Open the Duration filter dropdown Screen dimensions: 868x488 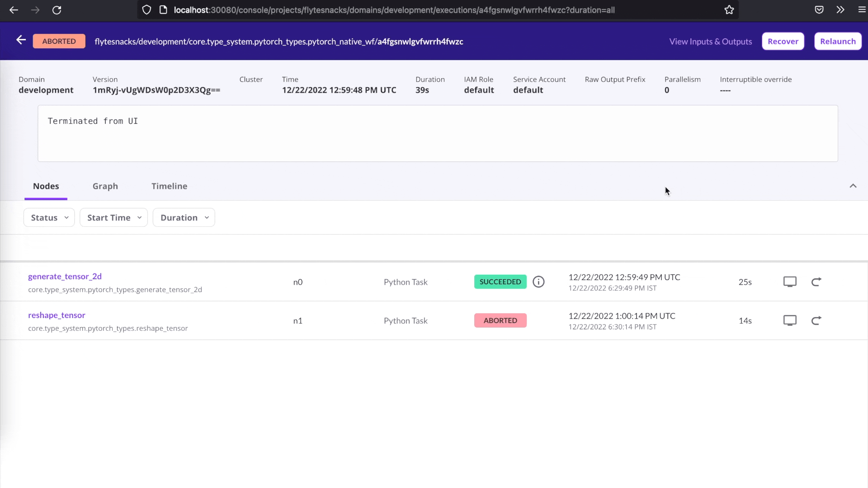point(184,217)
